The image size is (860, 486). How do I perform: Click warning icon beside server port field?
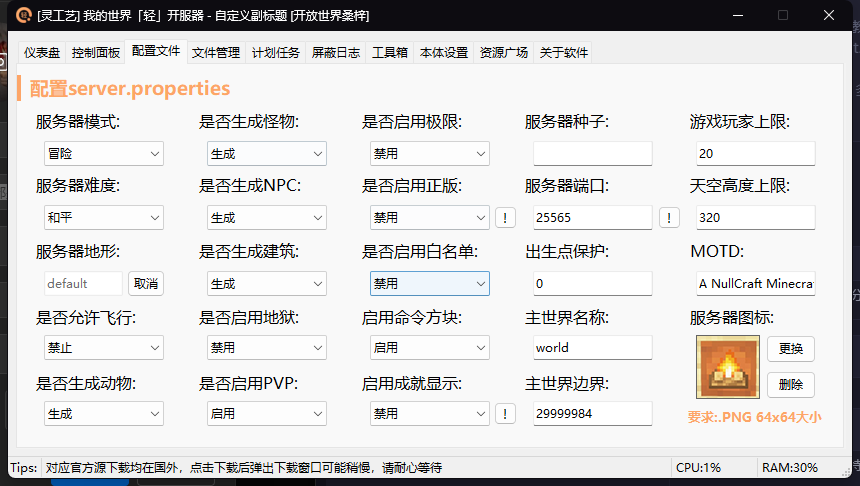coord(669,218)
